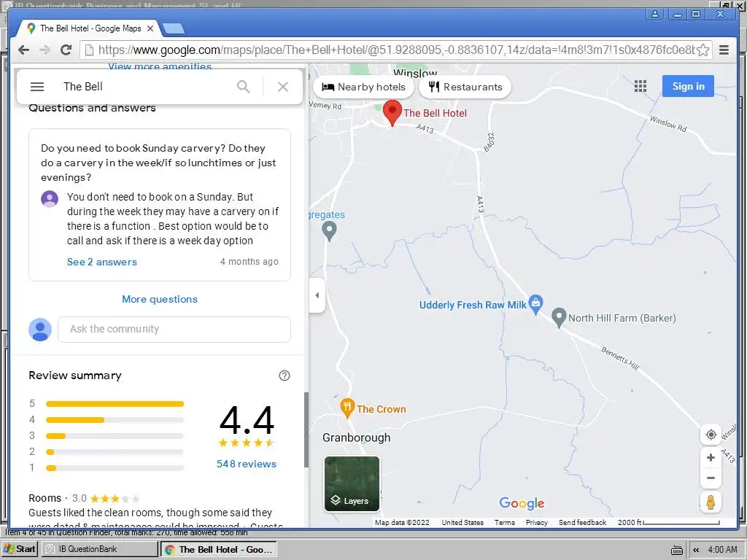Image resolution: width=747 pixels, height=560 pixels.
Task: Activate the Street View pegman
Action: 711,502
